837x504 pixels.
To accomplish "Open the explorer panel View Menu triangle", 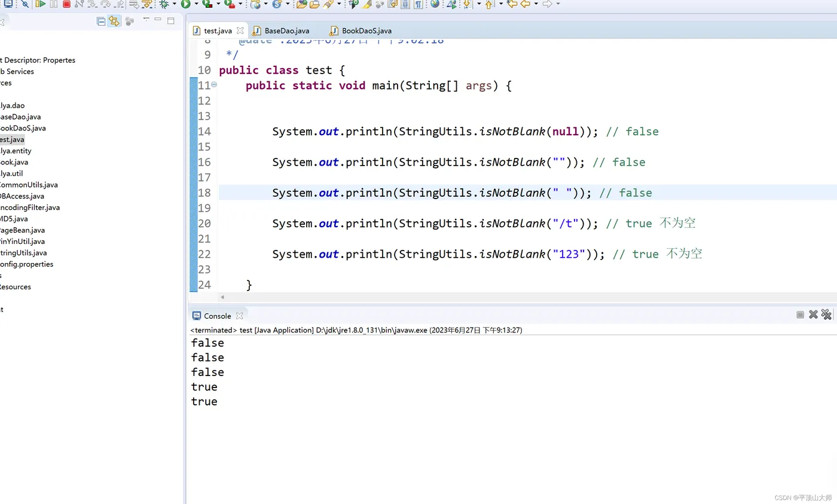I will click(146, 20).
